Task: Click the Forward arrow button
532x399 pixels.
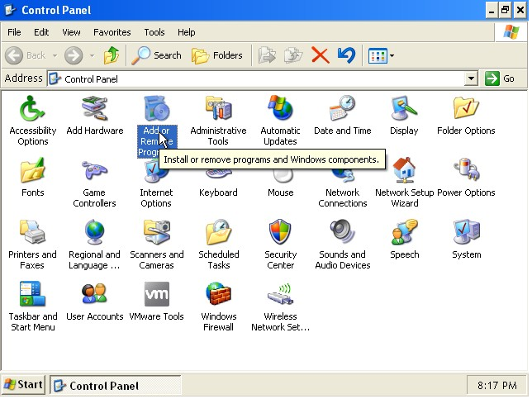Action: coord(74,55)
